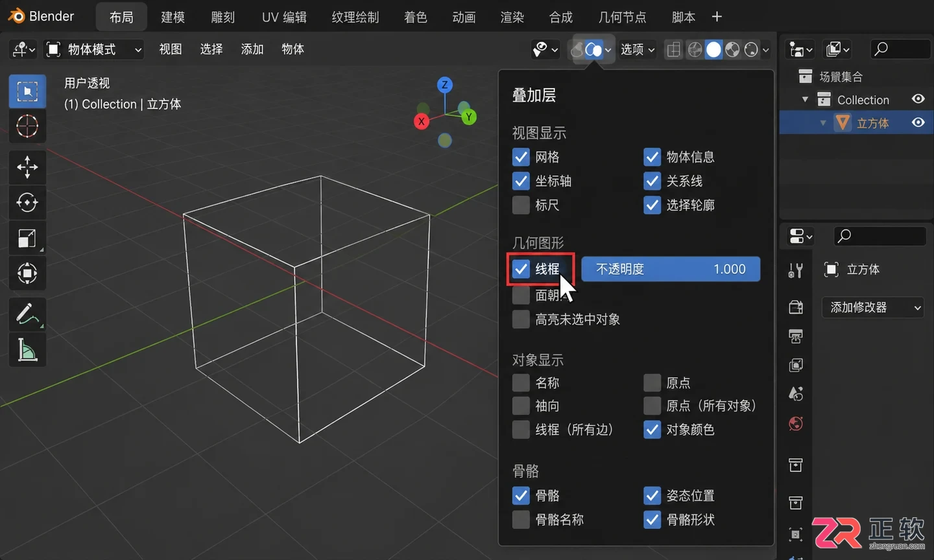This screenshot has height=560, width=934.
Task: Switch to the 雕刻 workspace tab
Action: point(222,17)
